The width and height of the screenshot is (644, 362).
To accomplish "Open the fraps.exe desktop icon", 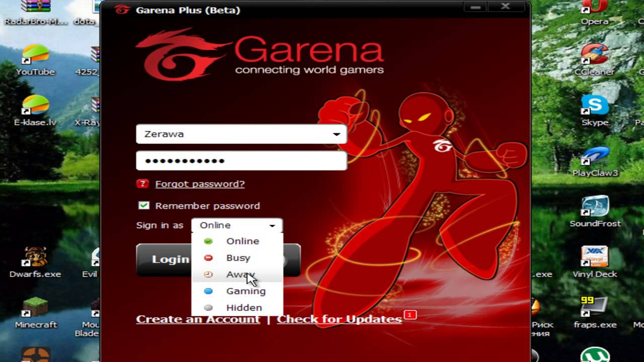I will [x=595, y=308].
